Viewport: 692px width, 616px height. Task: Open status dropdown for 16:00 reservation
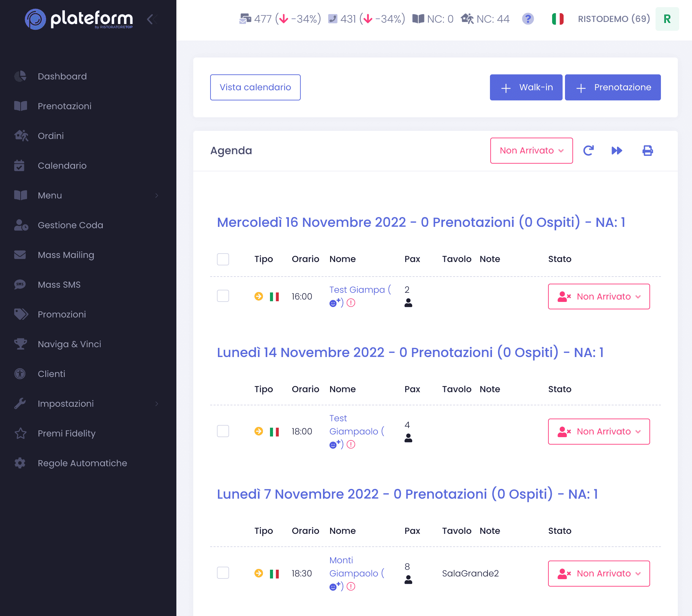pos(598,297)
